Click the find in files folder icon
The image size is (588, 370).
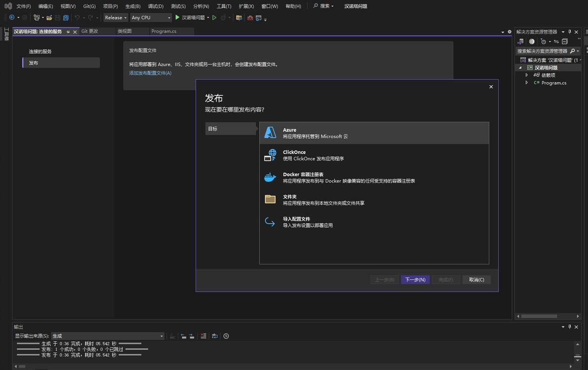click(x=239, y=18)
